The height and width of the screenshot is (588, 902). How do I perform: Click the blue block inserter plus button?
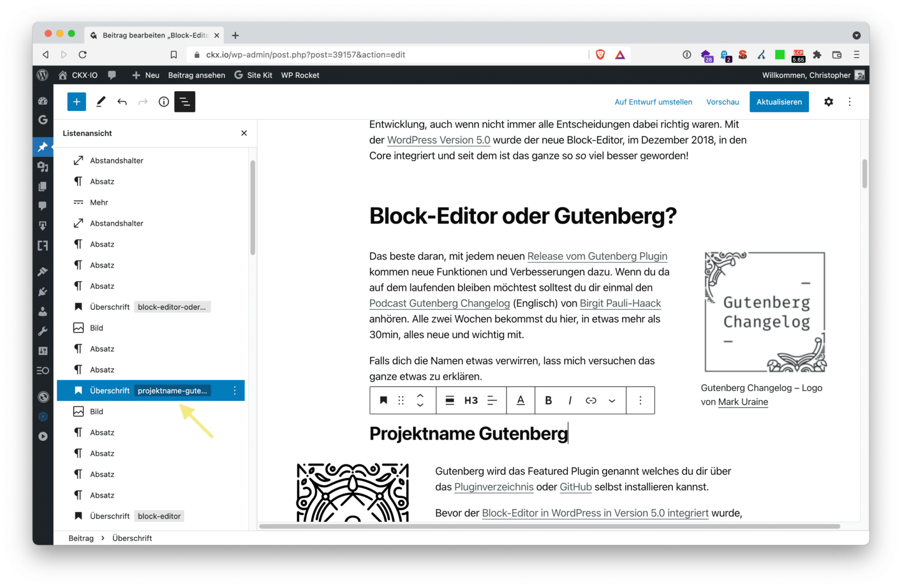[76, 102]
